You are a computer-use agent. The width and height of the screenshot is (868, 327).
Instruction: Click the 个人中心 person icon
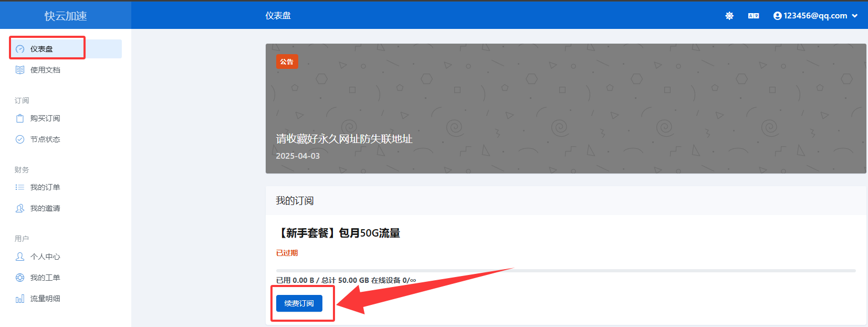click(x=20, y=257)
